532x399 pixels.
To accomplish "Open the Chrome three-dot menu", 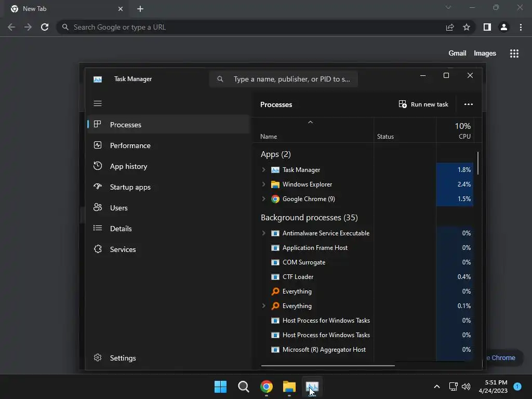I will 521,27.
